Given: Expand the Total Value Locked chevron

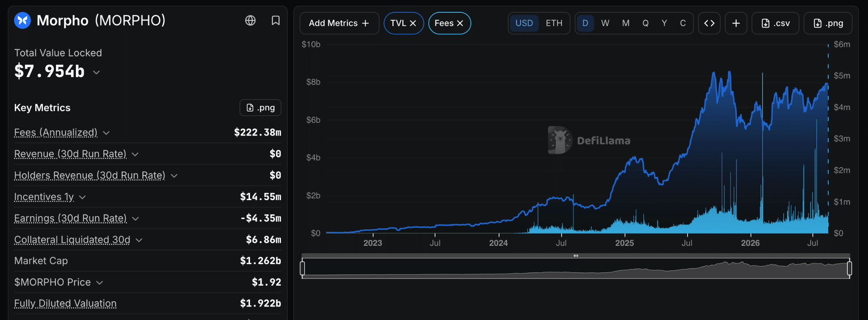Looking at the screenshot, I should [97, 72].
